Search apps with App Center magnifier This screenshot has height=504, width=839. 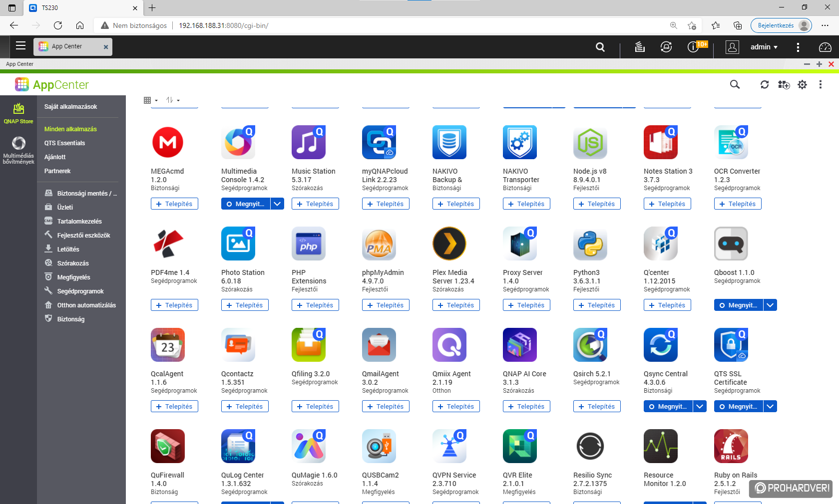tap(735, 85)
